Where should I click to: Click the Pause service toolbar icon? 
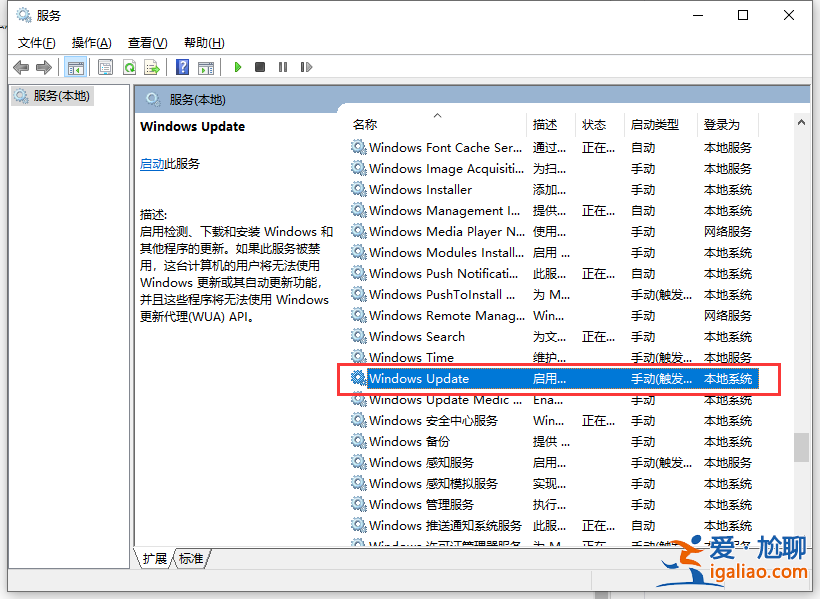283,67
